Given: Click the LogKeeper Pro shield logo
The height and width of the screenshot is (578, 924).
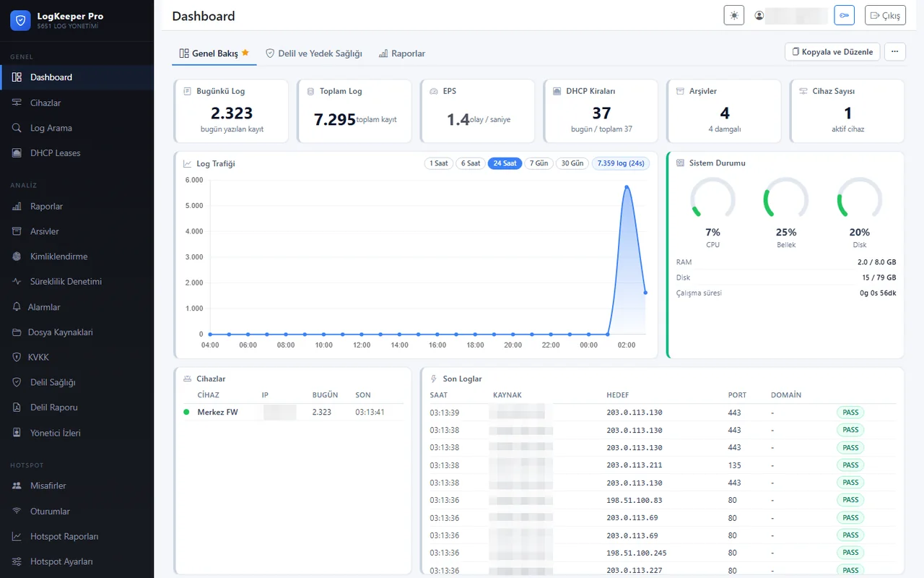Looking at the screenshot, I should (x=20, y=20).
